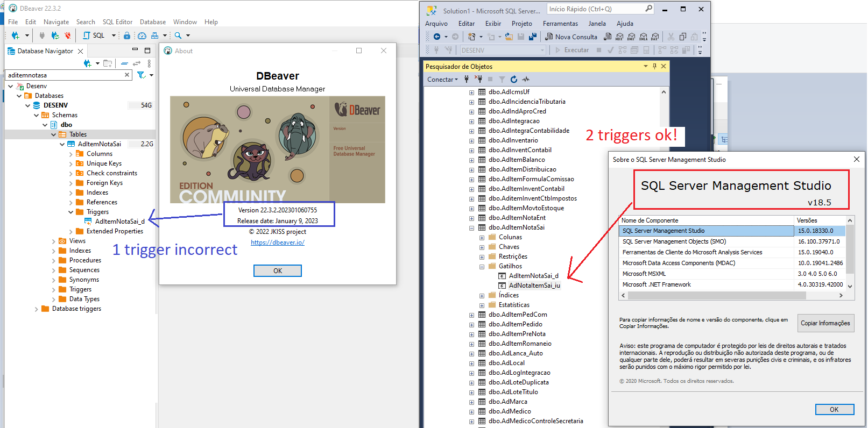868x428 pixels.
Task: Toggle the navigator filter funnel icon
Action: click(141, 75)
